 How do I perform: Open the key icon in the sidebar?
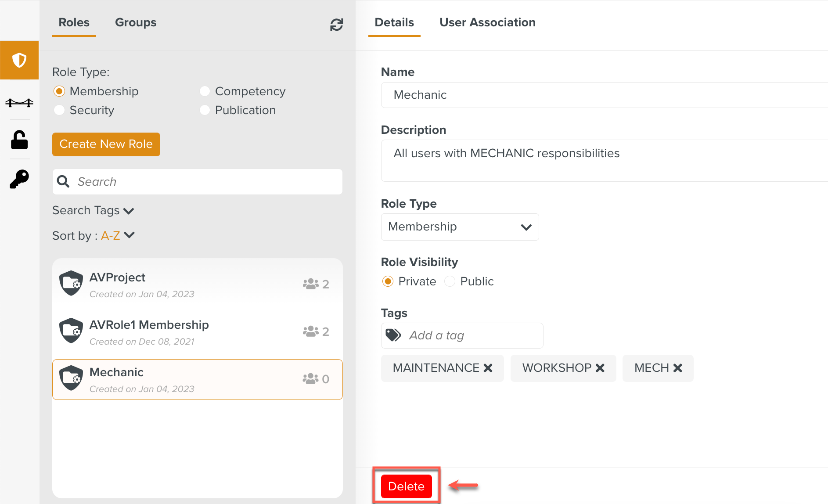[x=19, y=179]
